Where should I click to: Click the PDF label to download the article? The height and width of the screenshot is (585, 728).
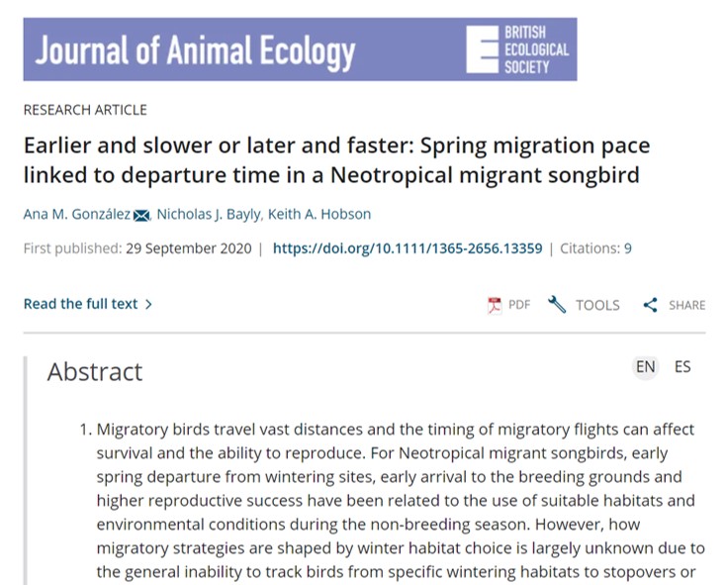coord(519,305)
